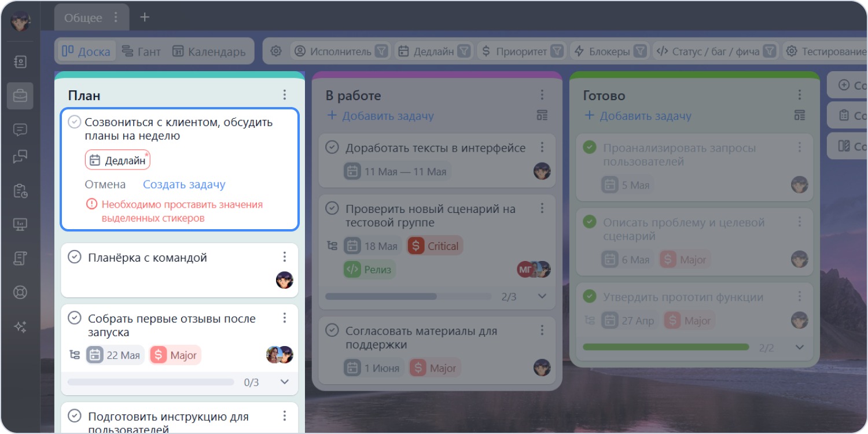The width and height of the screenshot is (868, 434).
Task: Open the Приоритет filter dropdown
Action: [x=521, y=52]
